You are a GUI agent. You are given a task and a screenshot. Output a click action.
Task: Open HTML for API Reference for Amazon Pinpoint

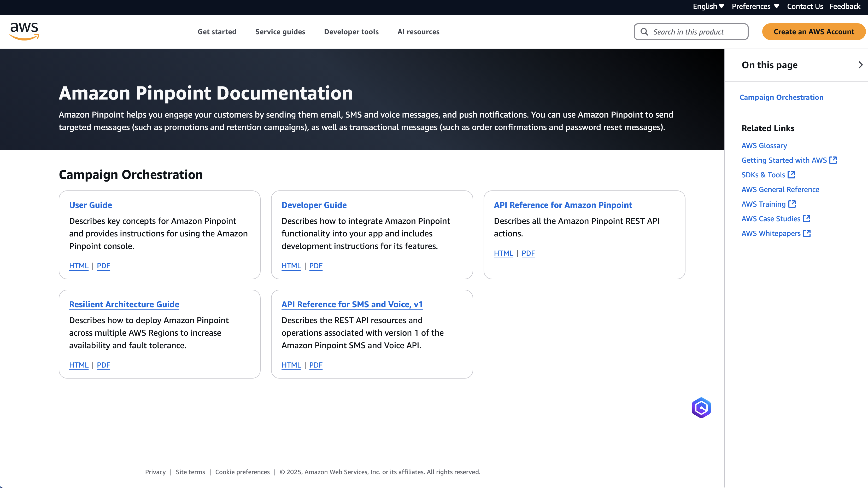pyautogui.click(x=503, y=253)
